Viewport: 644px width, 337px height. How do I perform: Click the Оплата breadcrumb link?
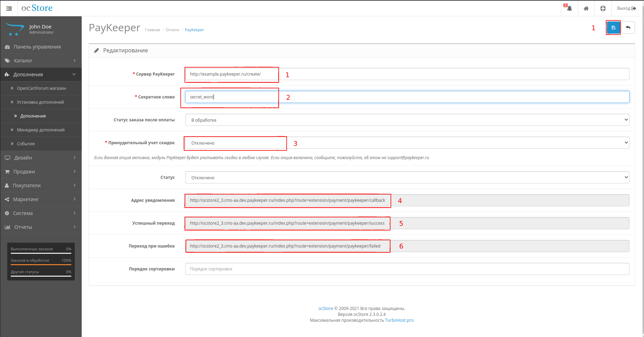(x=172, y=30)
